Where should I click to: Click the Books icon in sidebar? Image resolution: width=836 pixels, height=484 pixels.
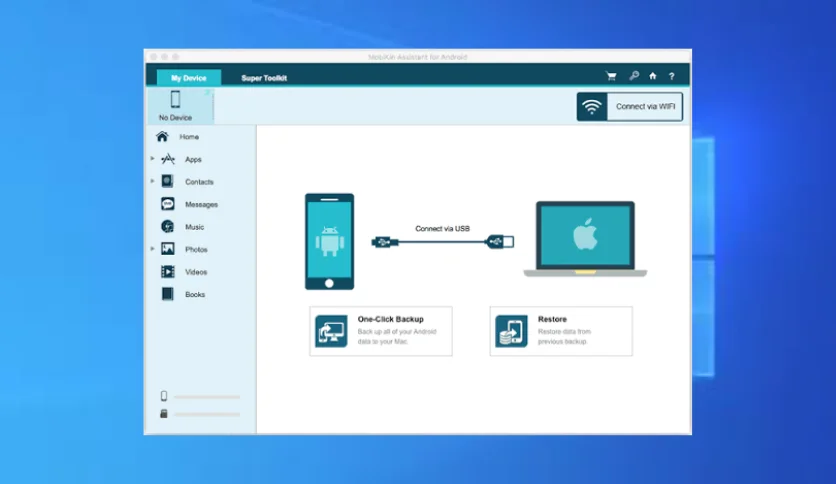click(x=167, y=294)
